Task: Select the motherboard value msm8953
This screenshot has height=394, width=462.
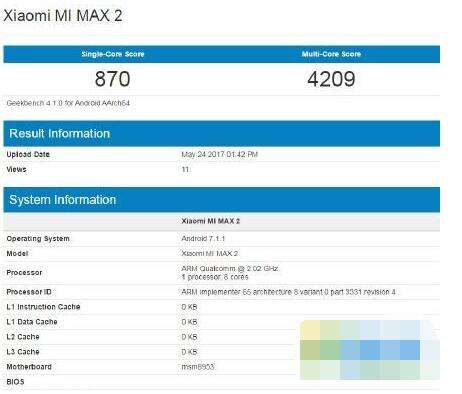Action: [198, 367]
